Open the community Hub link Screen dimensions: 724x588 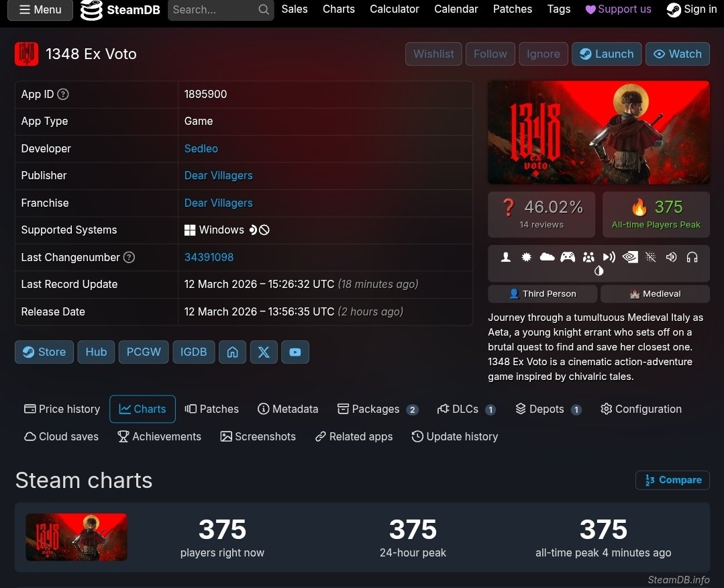click(x=96, y=352)
